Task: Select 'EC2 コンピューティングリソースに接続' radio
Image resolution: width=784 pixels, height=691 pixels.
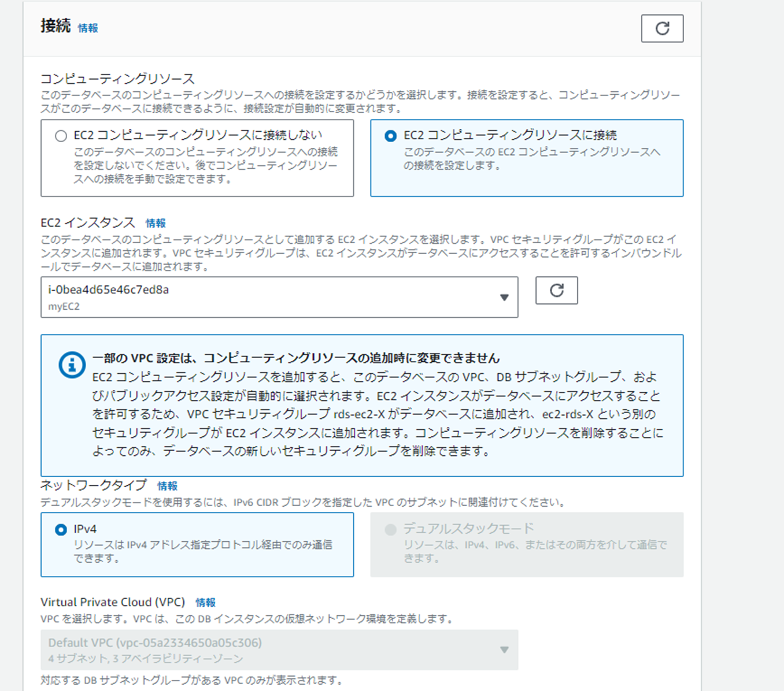Action: (390, 136)
